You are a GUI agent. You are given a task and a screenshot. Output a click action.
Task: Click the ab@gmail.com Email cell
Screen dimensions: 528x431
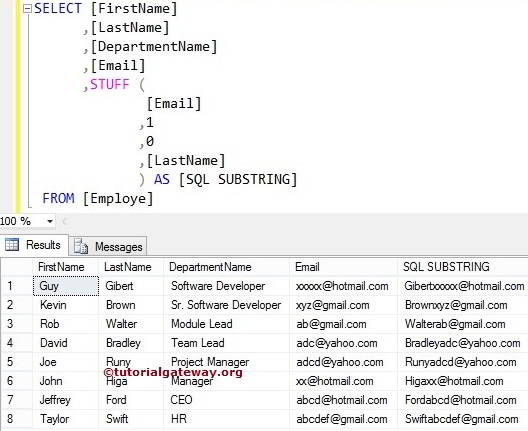[343, 324]
